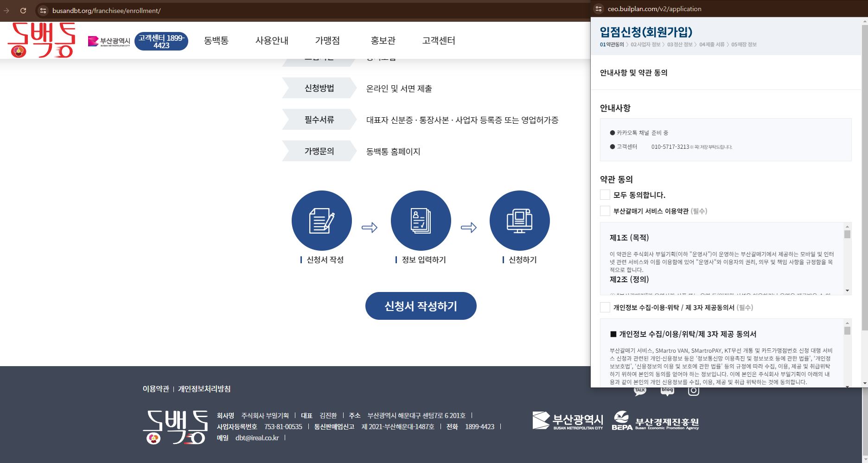Click the 신청서 작성 circle icon
868x463 pixels.
tap(322, 221)
